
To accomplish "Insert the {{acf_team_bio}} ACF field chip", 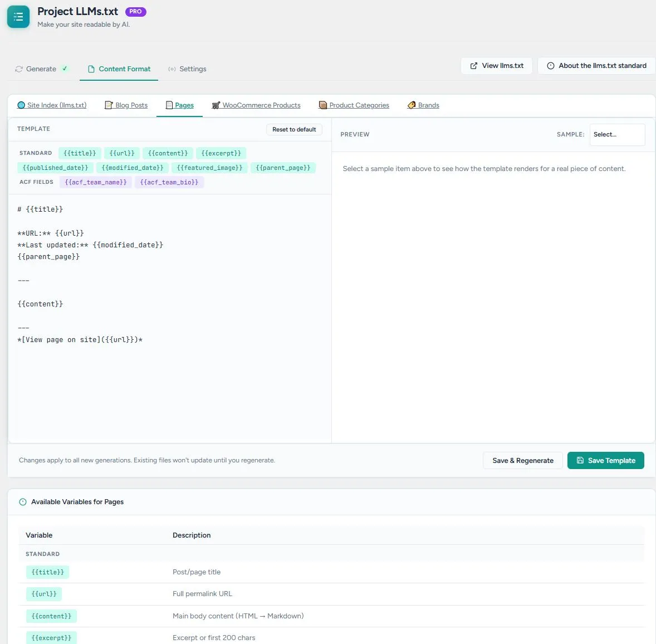I will click(169, 182).
